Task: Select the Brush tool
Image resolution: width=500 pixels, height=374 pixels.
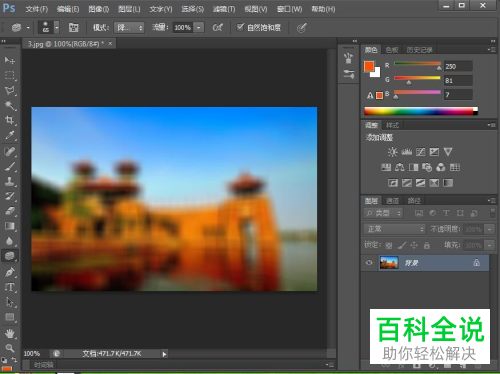Action: point(10,166)
